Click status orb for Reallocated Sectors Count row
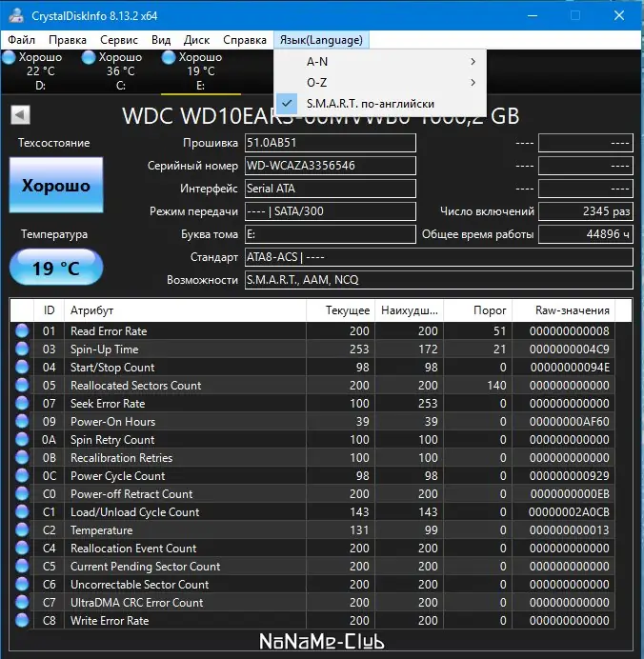This screenshot has width=644, height=659. click(x=22, y=386)
